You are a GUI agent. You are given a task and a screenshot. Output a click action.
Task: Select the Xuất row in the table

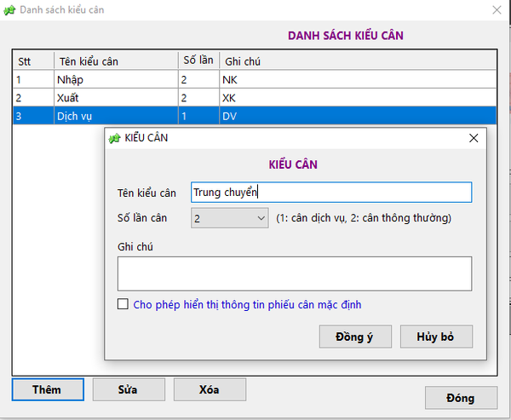click(255, 98)
